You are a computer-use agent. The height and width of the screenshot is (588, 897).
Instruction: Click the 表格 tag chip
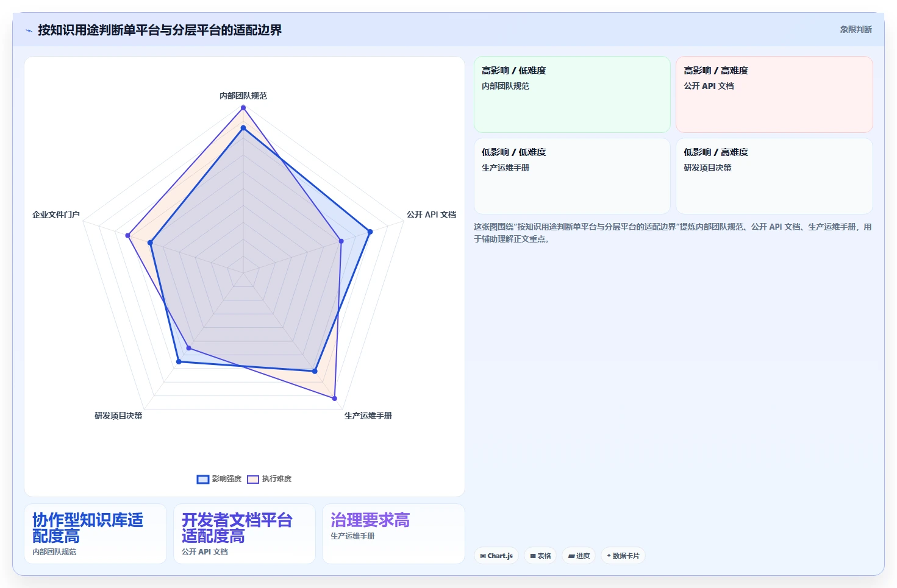(x=540, y=556)
